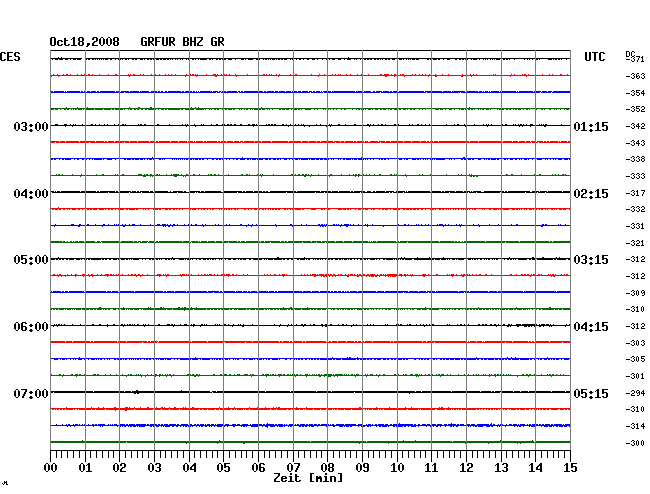This screenshot has height=494, width=650.
Task: Click the DC value -305
Action: 635,359
